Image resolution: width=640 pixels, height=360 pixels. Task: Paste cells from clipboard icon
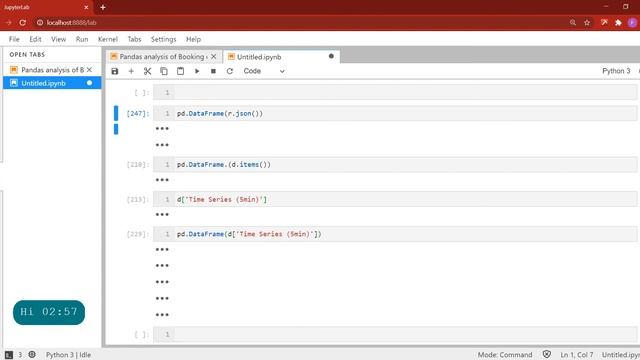[x=180, y=71]
